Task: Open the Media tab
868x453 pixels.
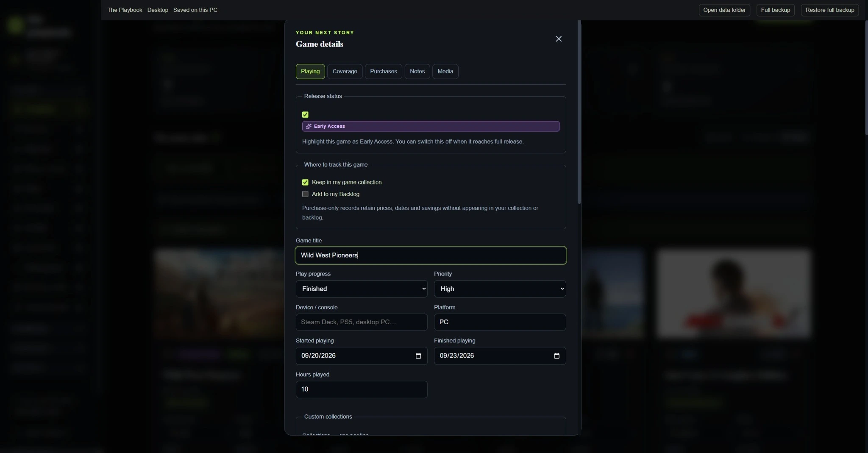Action: click(445, 72)
